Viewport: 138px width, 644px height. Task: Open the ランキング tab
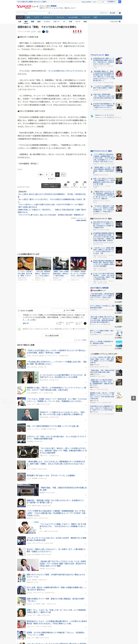[86, 17]
